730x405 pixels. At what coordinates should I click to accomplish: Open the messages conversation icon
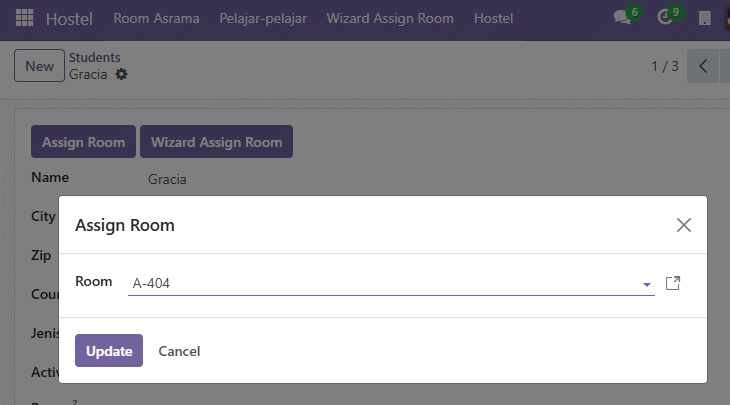(x=622, y=18)
